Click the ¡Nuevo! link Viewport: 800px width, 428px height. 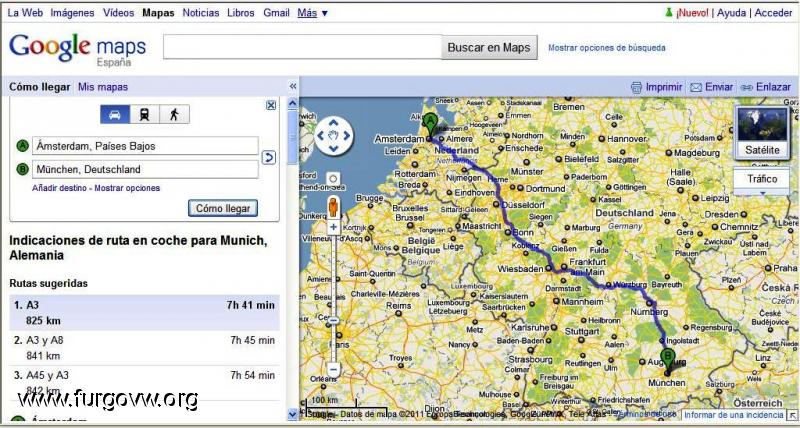(692, 13)
